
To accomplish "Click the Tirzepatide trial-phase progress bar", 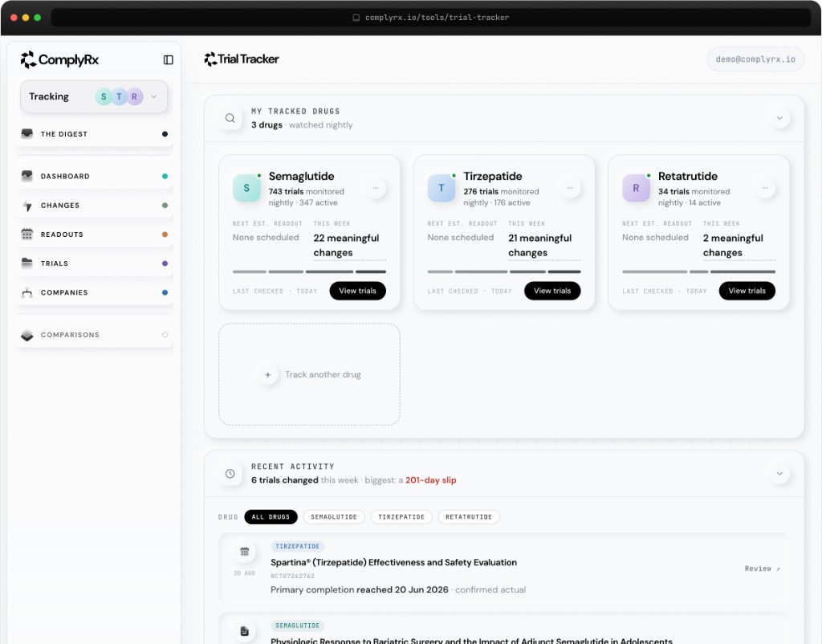I will pyautogui.click(x=504, y=271).
